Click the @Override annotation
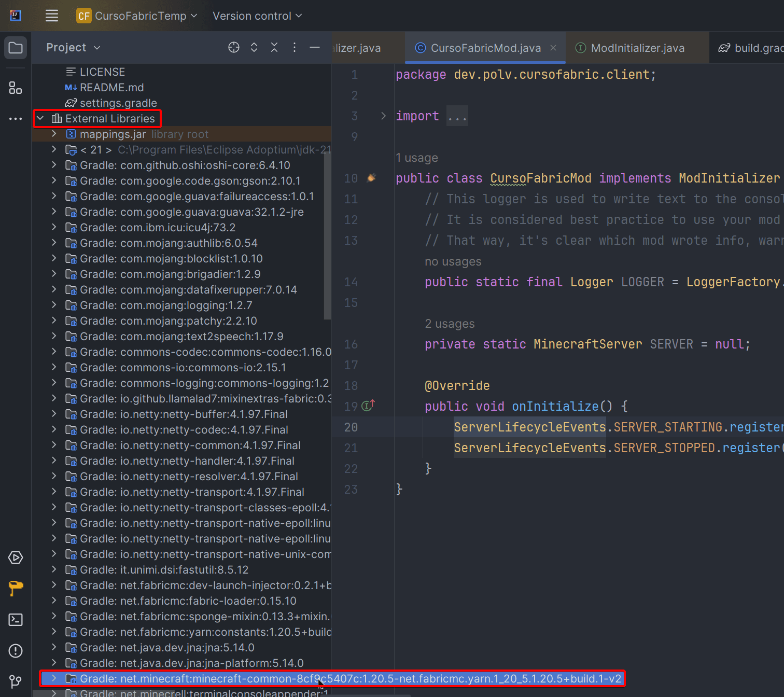Viewport: 784px width, 697px height. (457, 385)
